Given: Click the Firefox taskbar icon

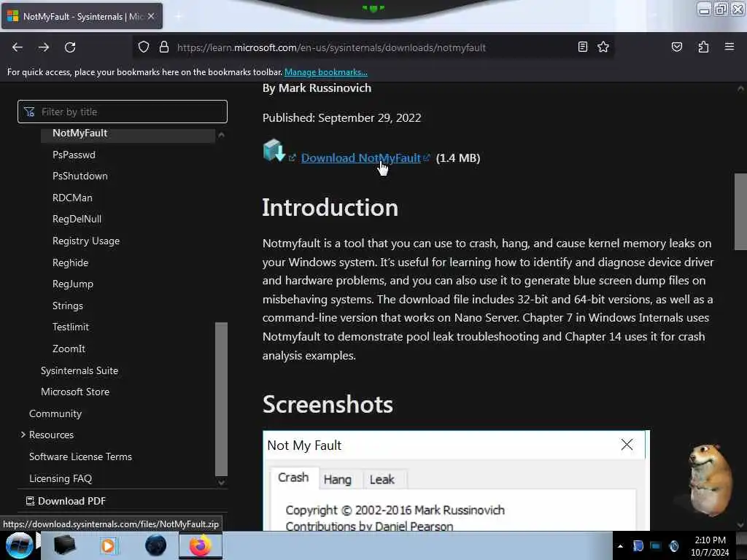Looking at the screenshot, I should click(x=201, y=545).
